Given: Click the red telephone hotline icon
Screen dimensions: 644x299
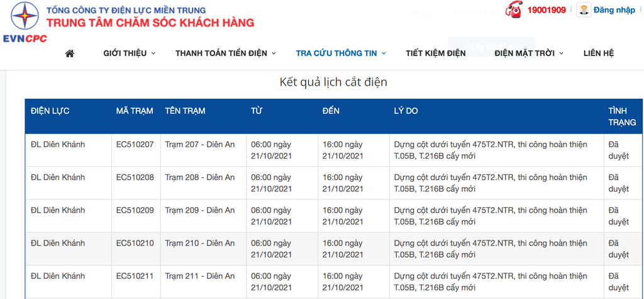Looking at the screenshot, I should click(x=513, y=10).
